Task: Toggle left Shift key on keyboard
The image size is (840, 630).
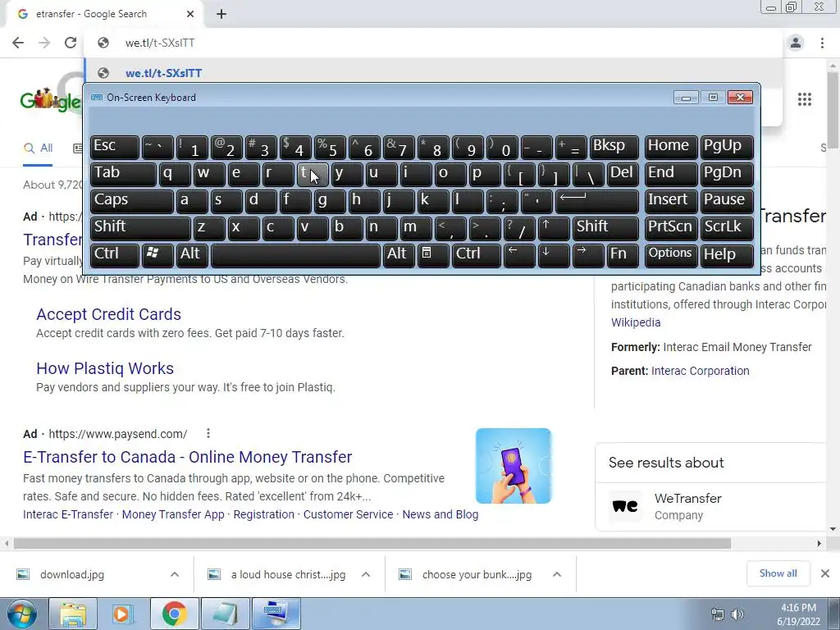Action: (140, 228)
